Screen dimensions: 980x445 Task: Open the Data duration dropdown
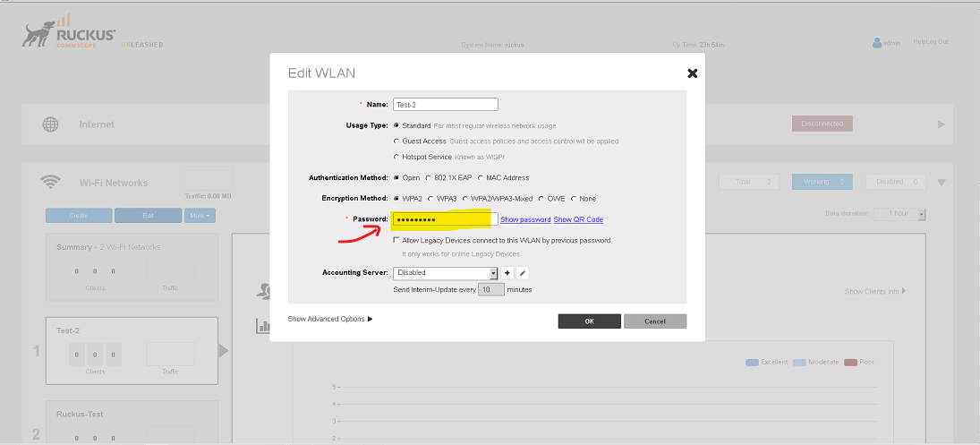(x=899, y=214)
